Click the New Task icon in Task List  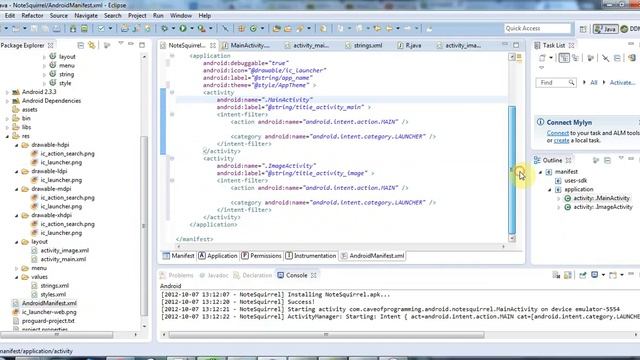tap(542, 58)
